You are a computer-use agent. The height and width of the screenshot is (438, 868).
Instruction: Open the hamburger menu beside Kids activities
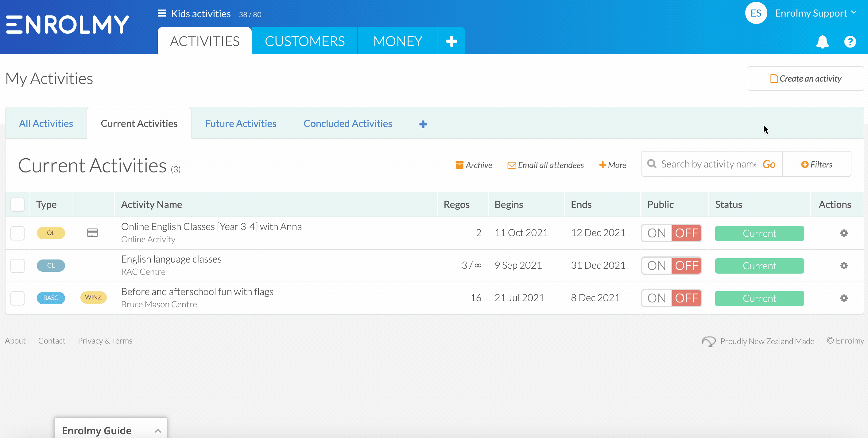tap(162, 13)
